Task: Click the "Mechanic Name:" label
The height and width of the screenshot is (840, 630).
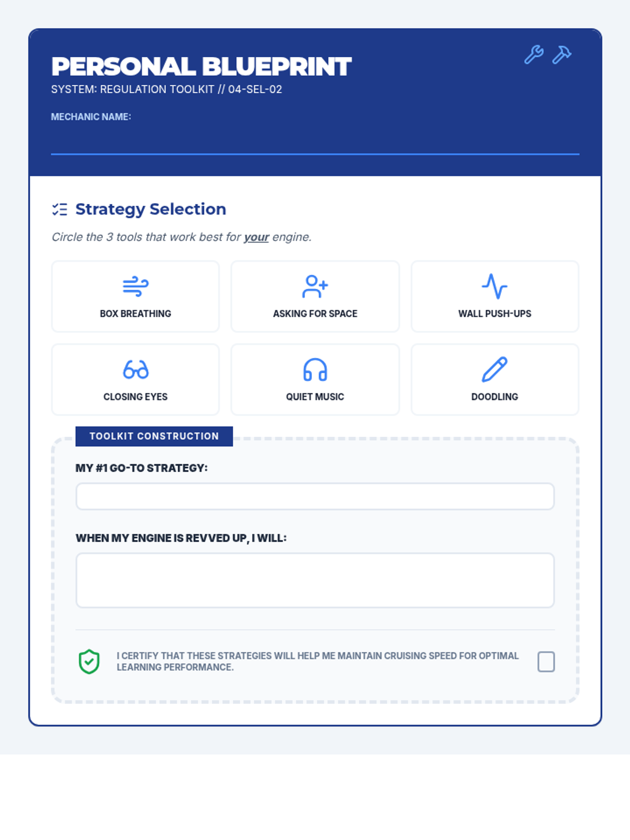Action: [x=91, y=117]
